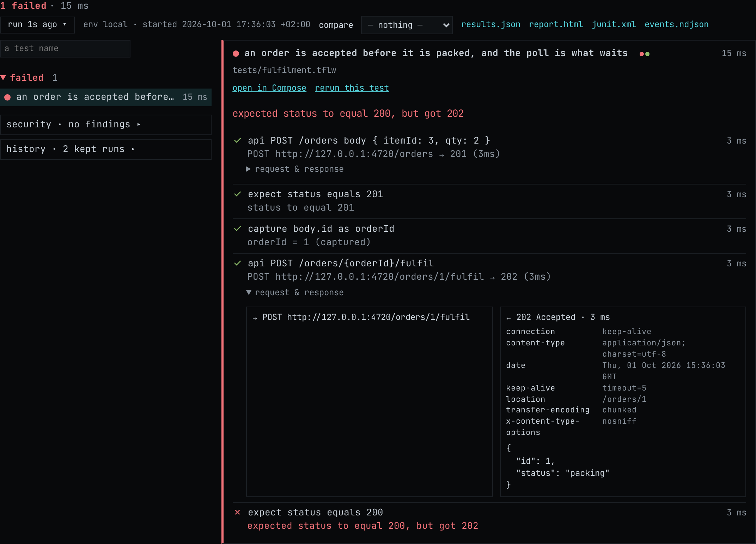
Task: Select the failed test 'an order is accepted before…'
Action: [x=106, y=97]
